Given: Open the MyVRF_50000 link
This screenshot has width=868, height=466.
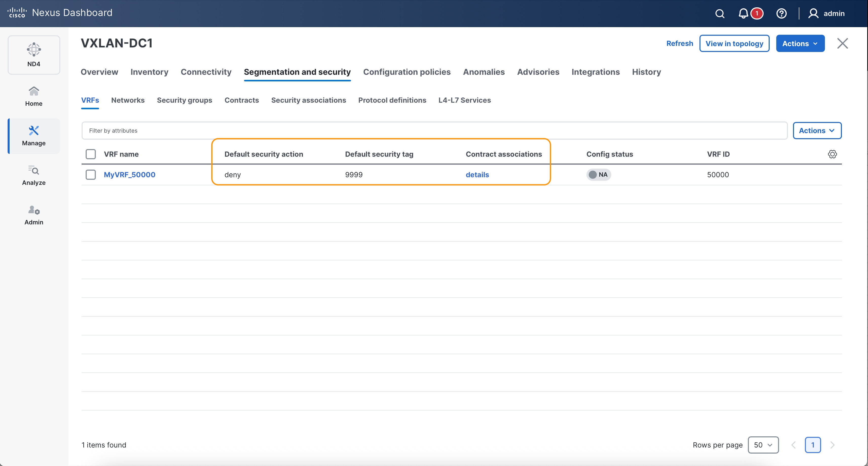Looking at the screenshot, I should (x=130, y=175).
